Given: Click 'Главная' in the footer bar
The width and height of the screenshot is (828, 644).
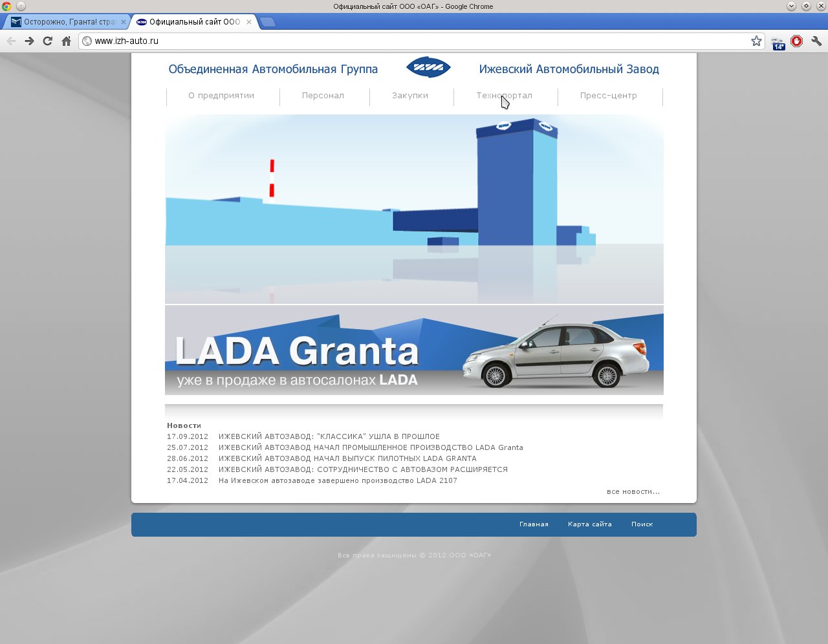Looking at the screenshot, I should [534, 524].
